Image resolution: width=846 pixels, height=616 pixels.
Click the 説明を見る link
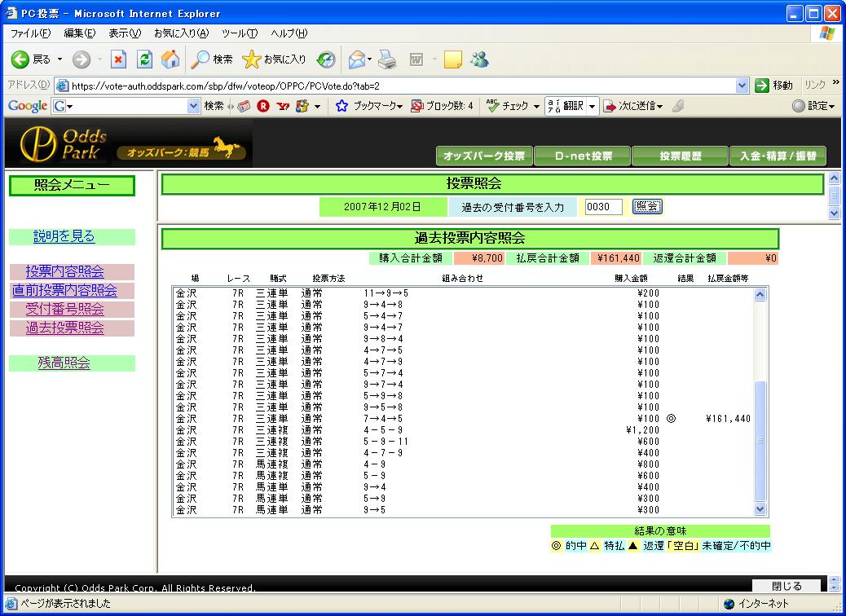pos(64,236)
